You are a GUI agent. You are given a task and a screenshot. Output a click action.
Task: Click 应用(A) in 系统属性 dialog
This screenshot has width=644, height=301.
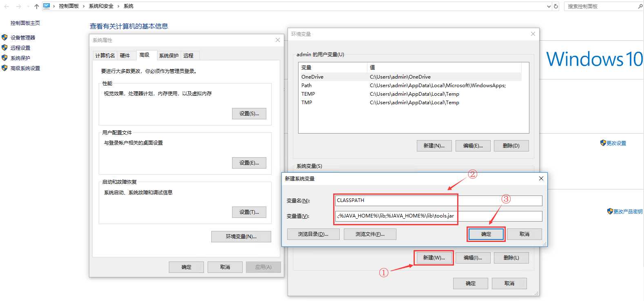coord(263,267)
